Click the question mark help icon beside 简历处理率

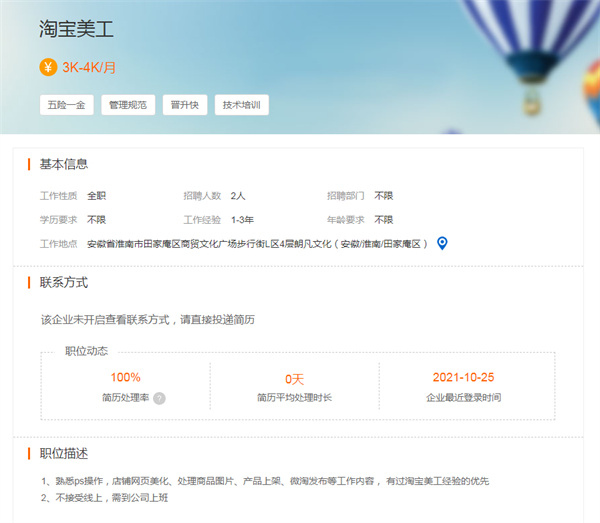pyautogui.click(x=159, y=398)
